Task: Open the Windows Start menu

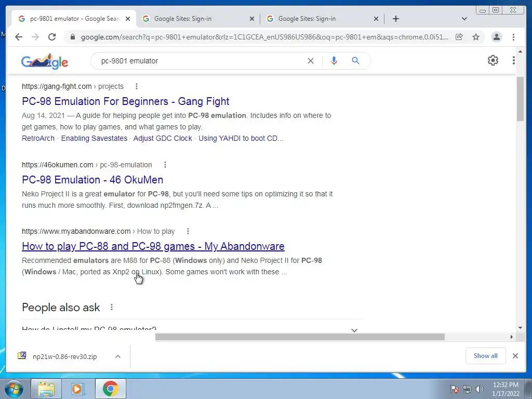Action: (14, 389)
